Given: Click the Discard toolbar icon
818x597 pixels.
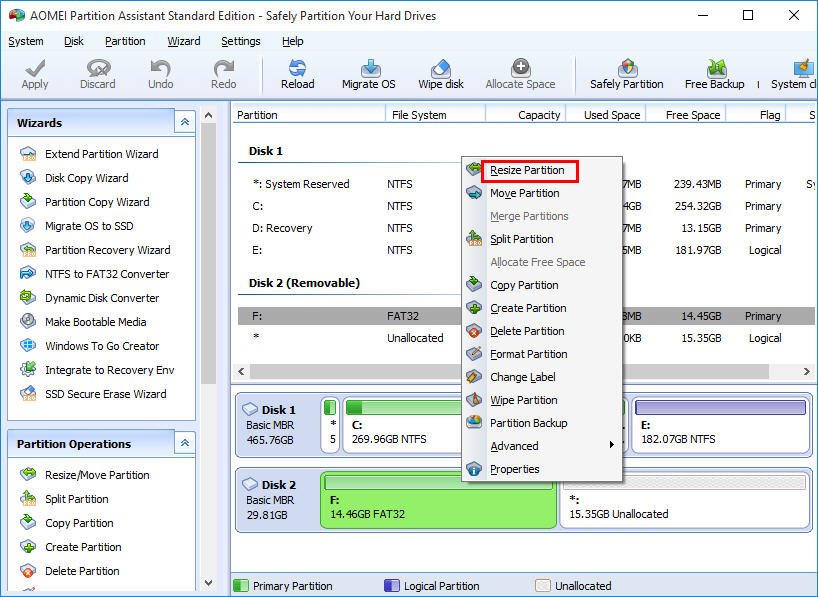Looking at the screenshot, I should (98, 68).
